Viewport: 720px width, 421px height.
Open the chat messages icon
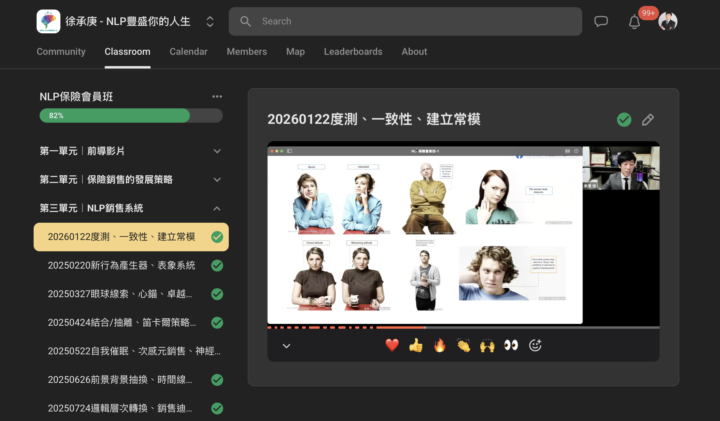tap(601, 21)
